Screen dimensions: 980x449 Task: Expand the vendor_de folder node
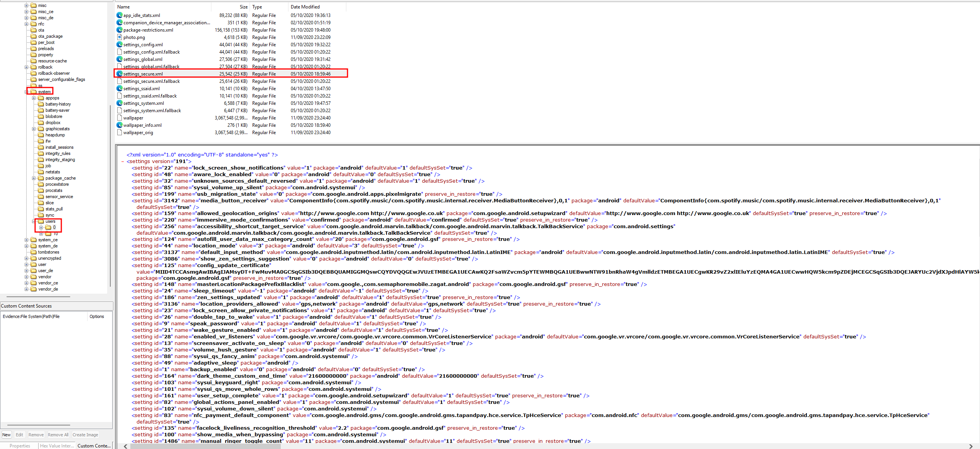(27, 289)
